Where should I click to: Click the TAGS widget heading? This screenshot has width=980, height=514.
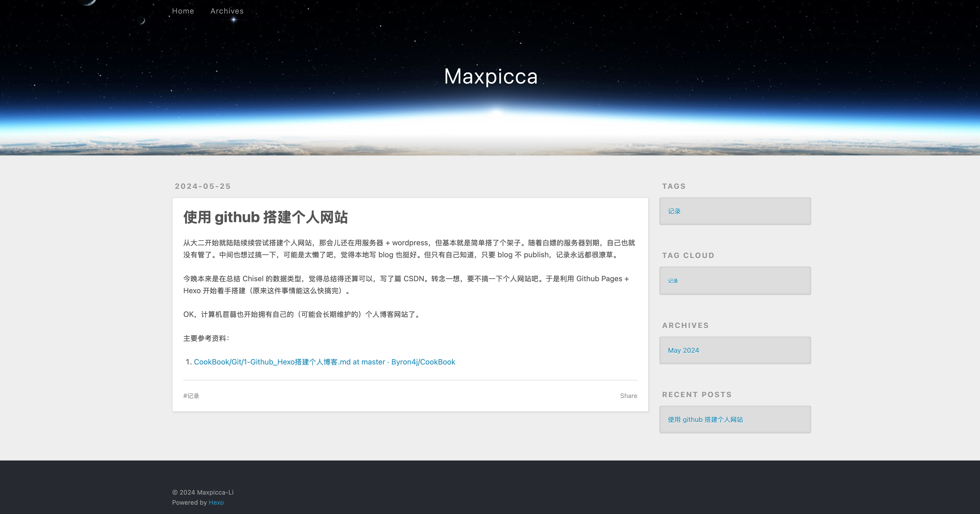tap(674, 186)
